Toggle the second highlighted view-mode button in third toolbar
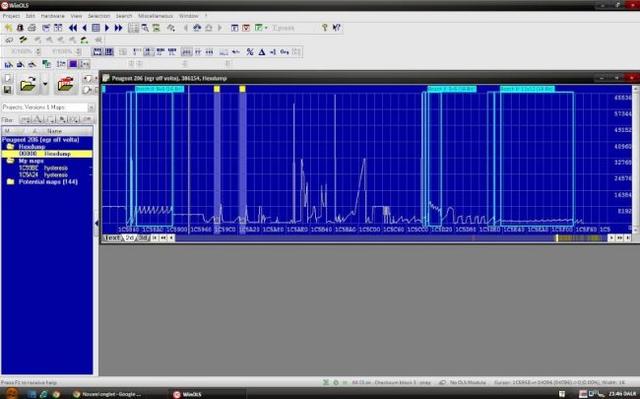 pos(109,52)
